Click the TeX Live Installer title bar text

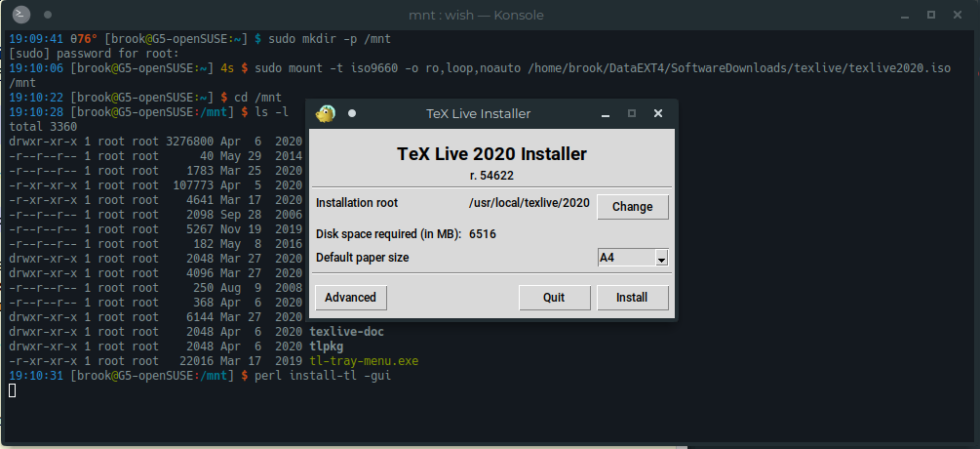coord(478,114)
